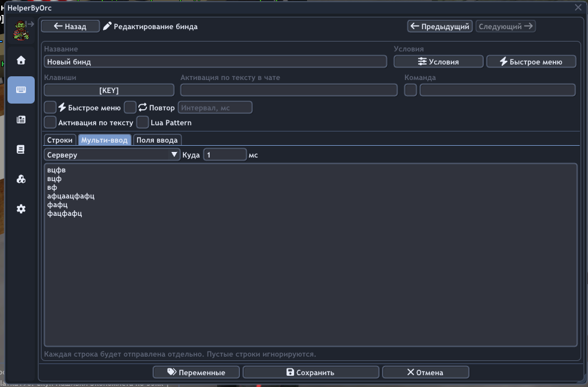Enable the Быстрое меню checkbox
The image size is (588, 387).
coord(50,107)
